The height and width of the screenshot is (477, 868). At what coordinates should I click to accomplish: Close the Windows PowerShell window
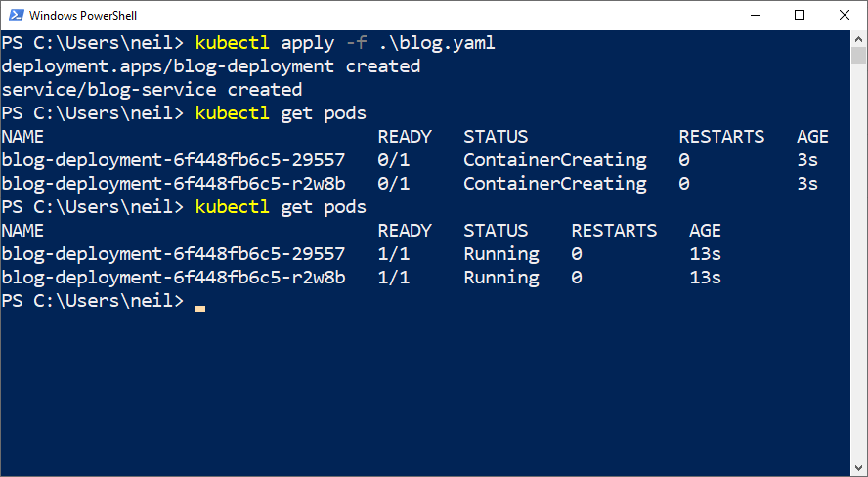tap(845, 16)
